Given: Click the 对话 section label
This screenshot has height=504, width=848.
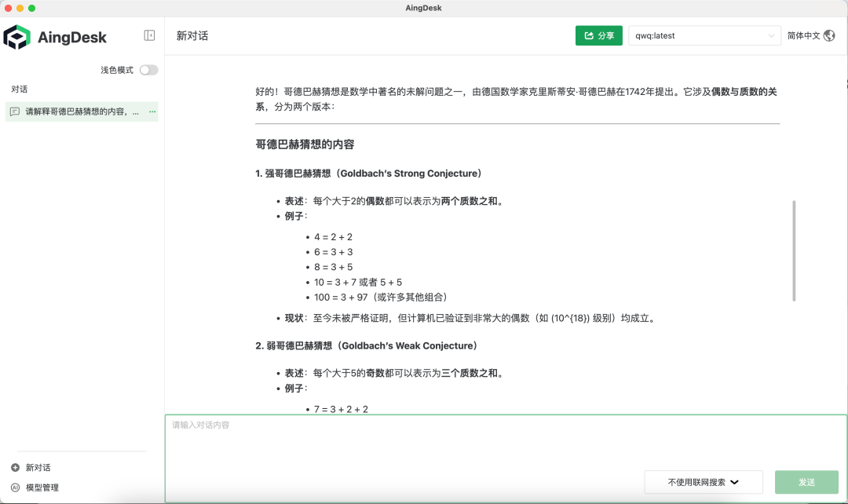Looking at the screenshot, I should click(20, 89).
